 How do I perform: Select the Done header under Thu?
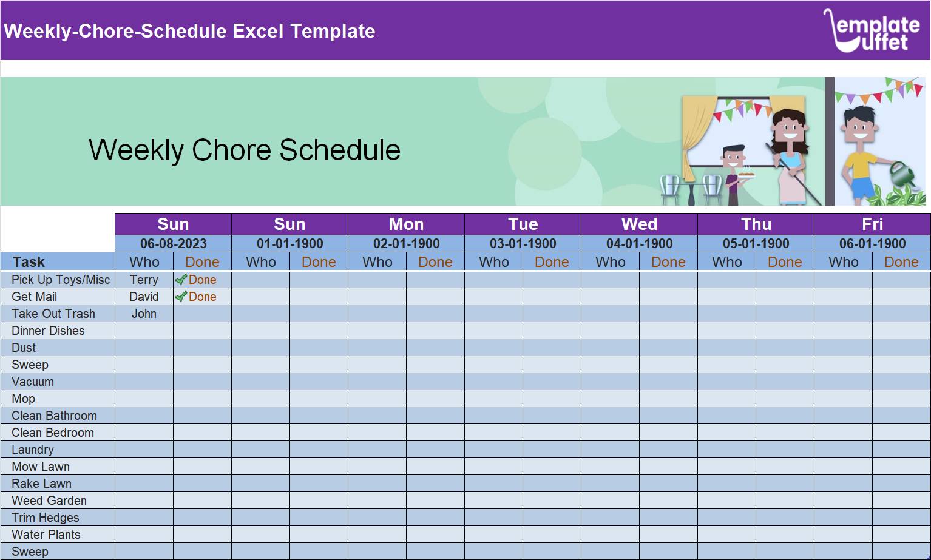pyautogui.click(x=785, y=262)
